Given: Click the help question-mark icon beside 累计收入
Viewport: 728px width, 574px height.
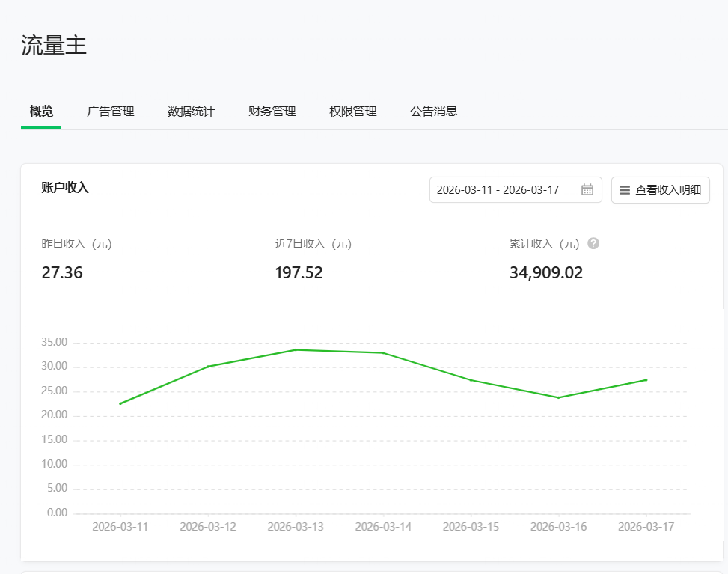Looking at the screenshot, I should click(x=592, y=243).
